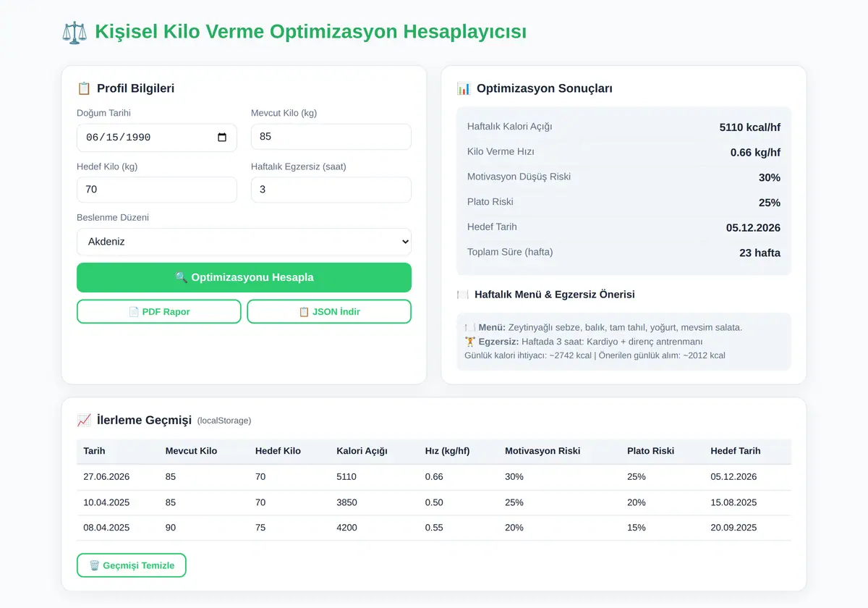Click the (localStorage) note
This screenshot has width=868, height=608.
[x=224, y=421]
